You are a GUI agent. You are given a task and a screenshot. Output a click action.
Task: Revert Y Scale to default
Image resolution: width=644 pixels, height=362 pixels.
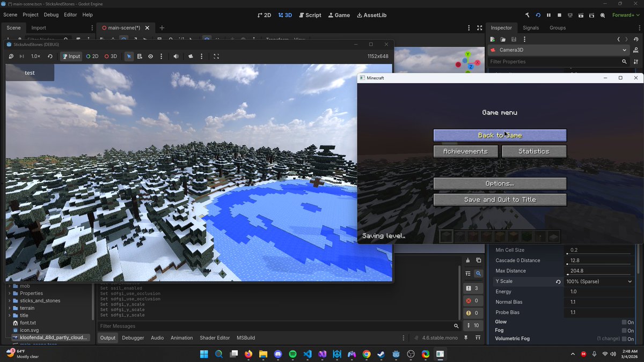[558, 282]
